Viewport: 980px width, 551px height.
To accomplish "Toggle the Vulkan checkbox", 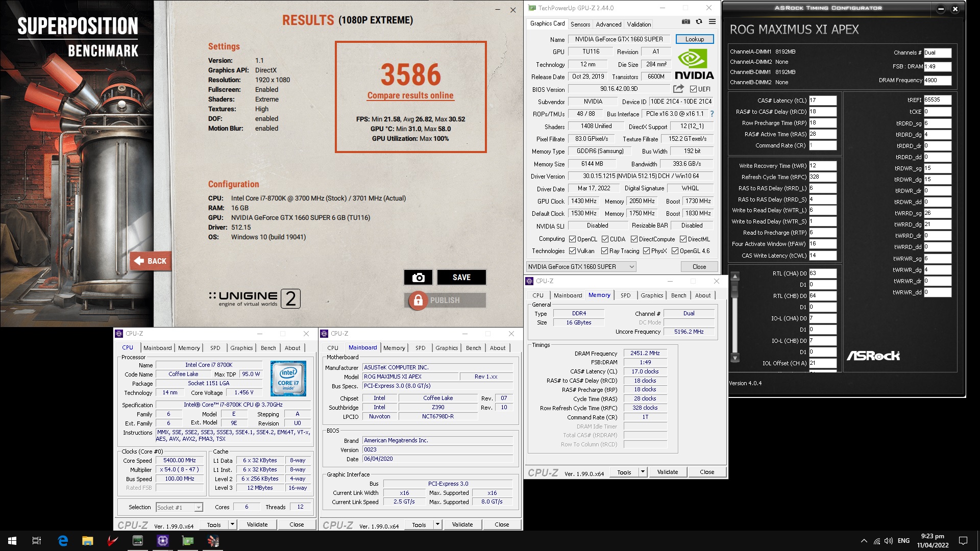I will pos(573,251).
